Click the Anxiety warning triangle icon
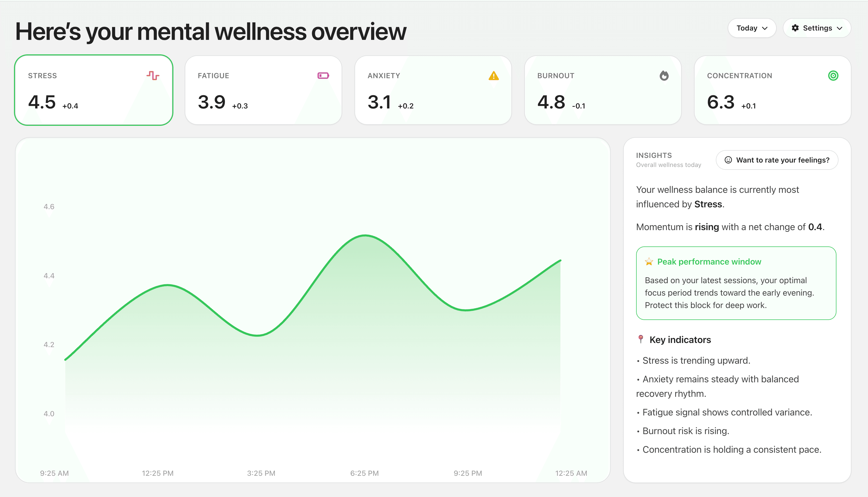 click(493, 75)
